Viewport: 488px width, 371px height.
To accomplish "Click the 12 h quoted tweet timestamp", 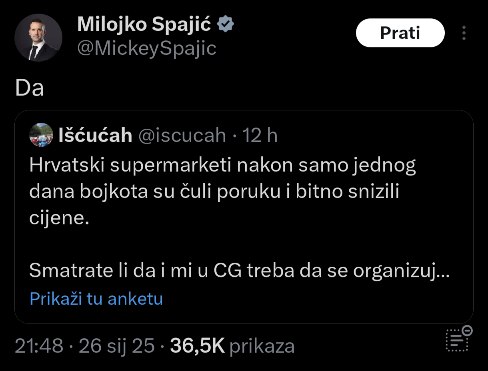I will pos(260,135).
